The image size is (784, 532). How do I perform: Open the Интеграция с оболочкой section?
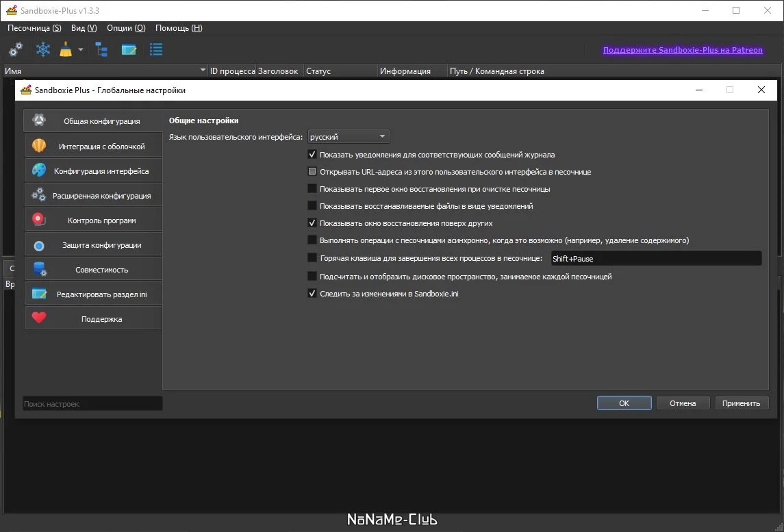pos(93,147)
